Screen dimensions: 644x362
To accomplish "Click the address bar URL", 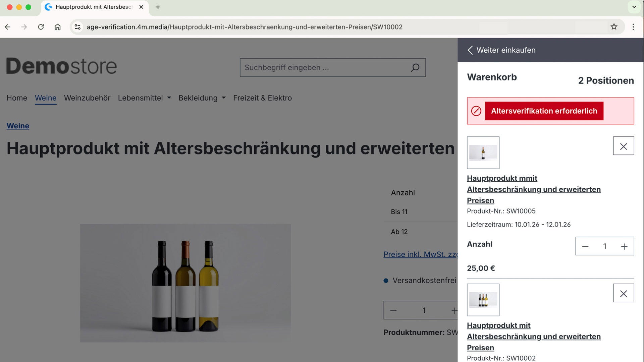I will (x=245, y=27).
